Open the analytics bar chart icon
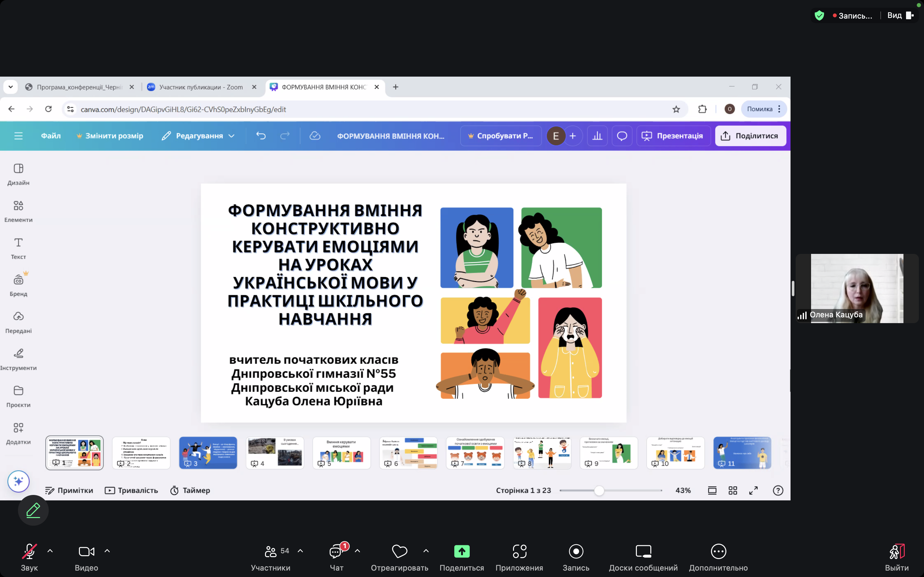Image resolution: width=924 pixels, height=577 pixels. (x=597, y=136)
